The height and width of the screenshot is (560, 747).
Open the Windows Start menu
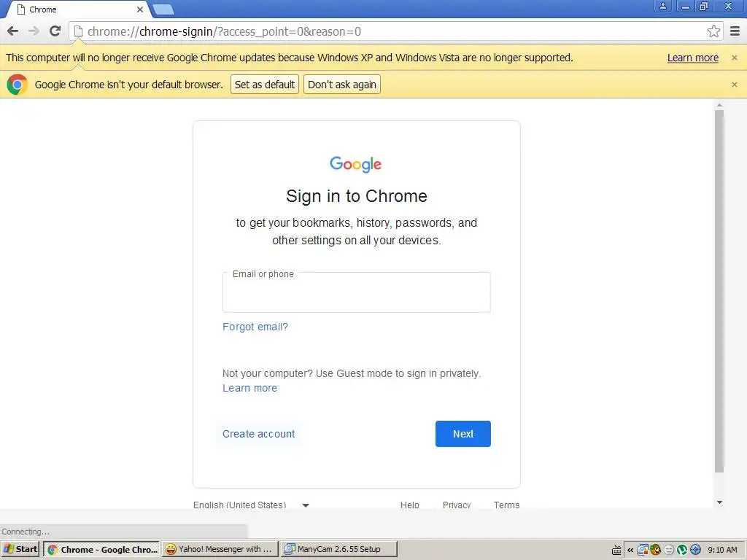coord(20,549)
